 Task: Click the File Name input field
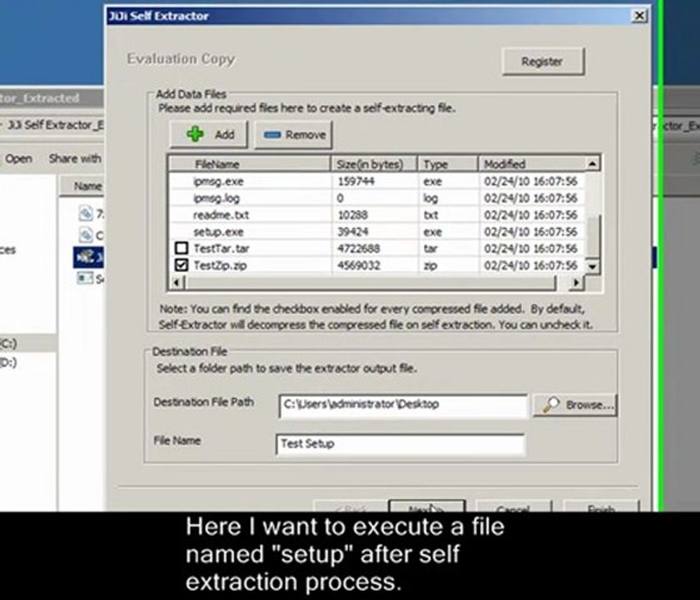tap(400, 444)
